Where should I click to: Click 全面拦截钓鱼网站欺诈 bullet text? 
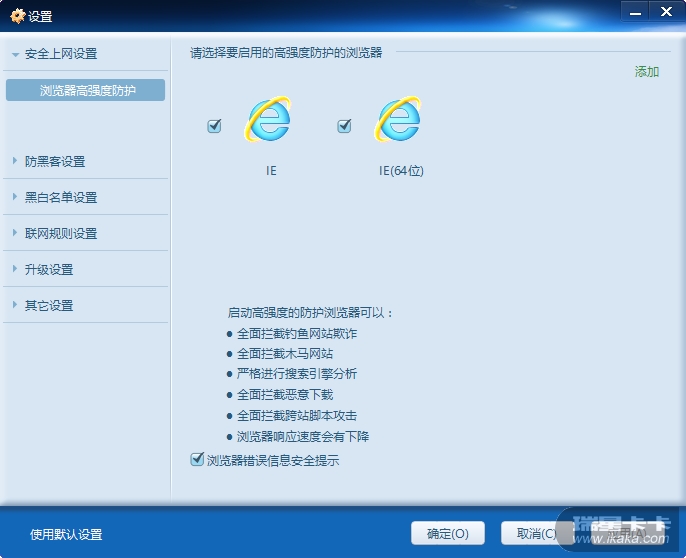point(297,333)
